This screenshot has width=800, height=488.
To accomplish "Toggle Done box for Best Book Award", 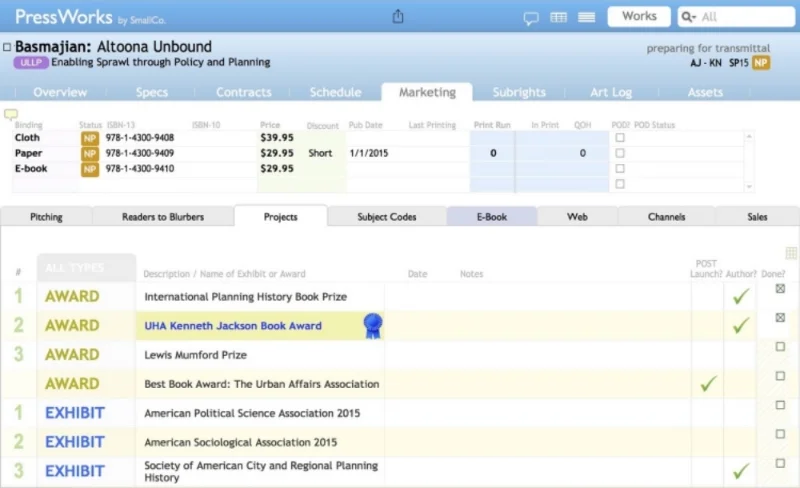I will (x=780, y=376).
